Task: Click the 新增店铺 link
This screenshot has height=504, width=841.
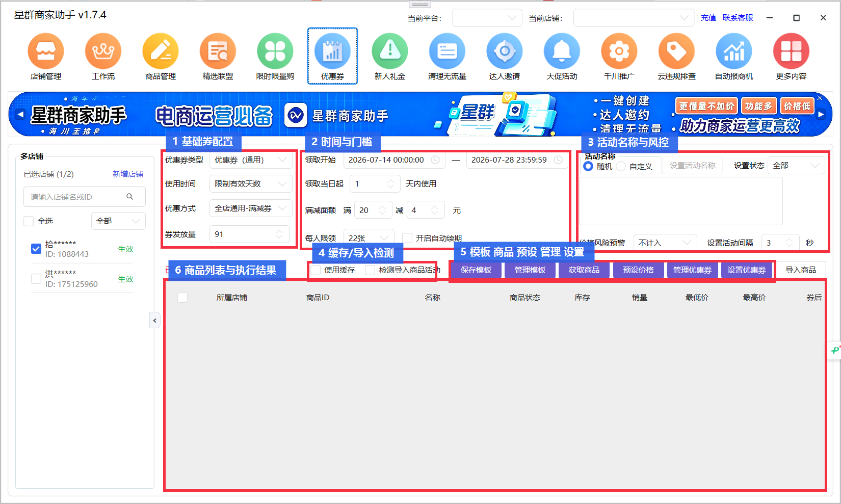Action: coord(128,174)
